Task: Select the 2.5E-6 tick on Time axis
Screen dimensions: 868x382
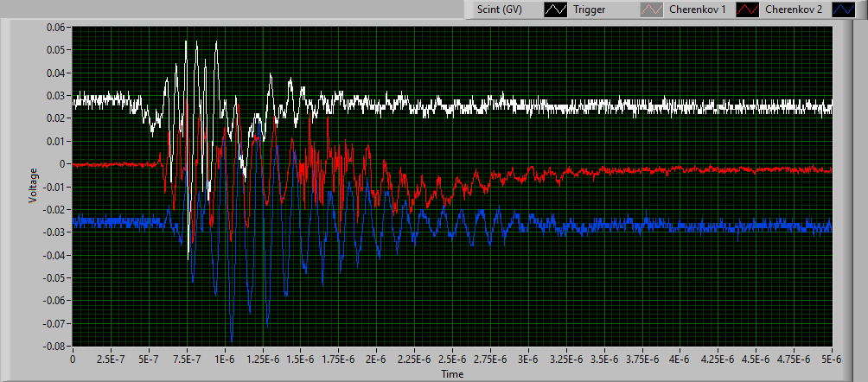Action: pyautogui.click(x=452, y=358)
